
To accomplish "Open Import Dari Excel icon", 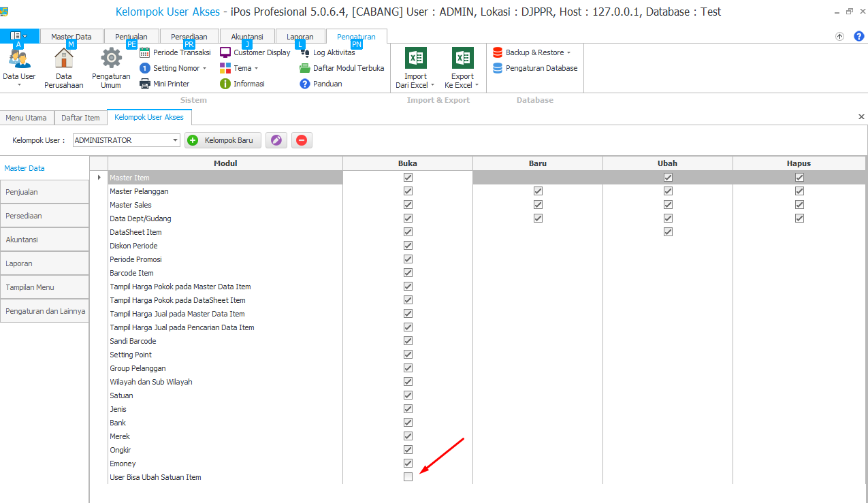I will (415, 59).
